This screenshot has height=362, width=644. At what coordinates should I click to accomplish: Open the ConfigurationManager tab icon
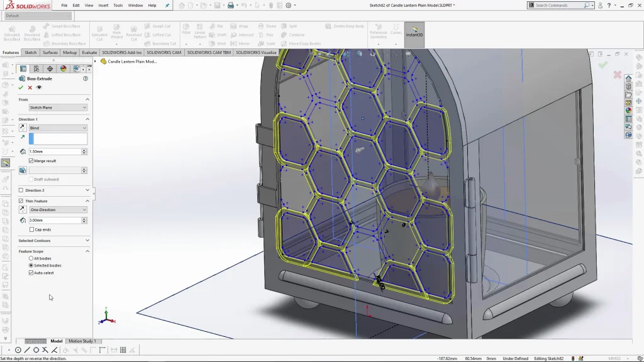click(x=36, y=69)
